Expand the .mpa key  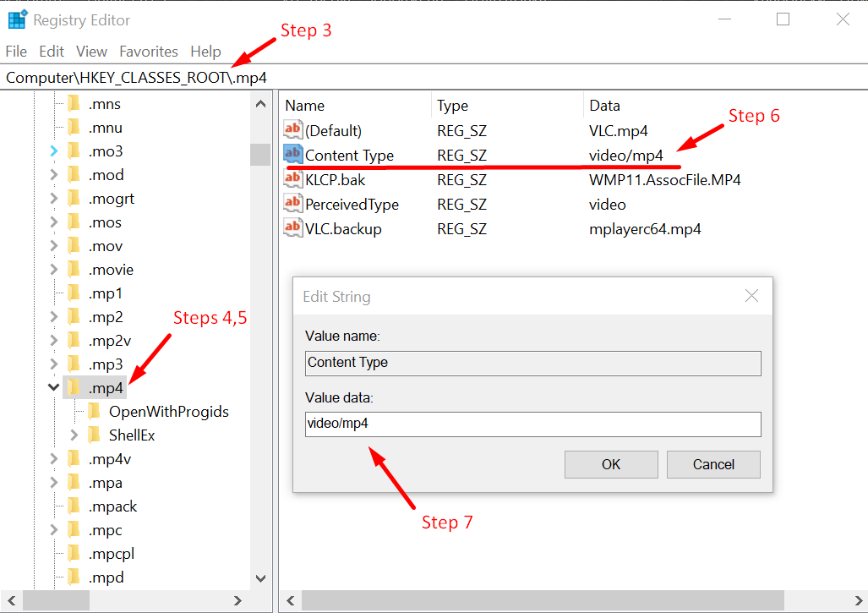point(54,482)
